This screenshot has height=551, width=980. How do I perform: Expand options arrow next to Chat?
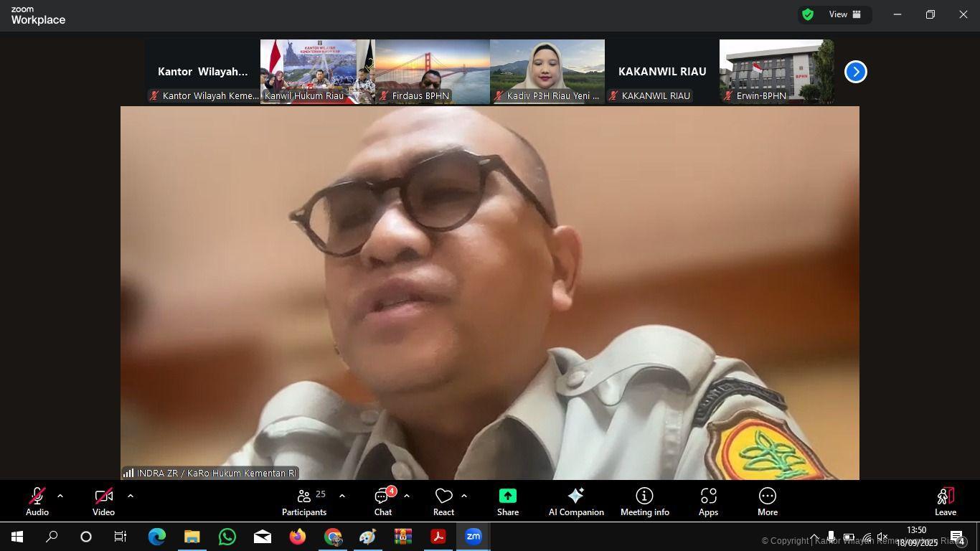[x=407, y=496]
